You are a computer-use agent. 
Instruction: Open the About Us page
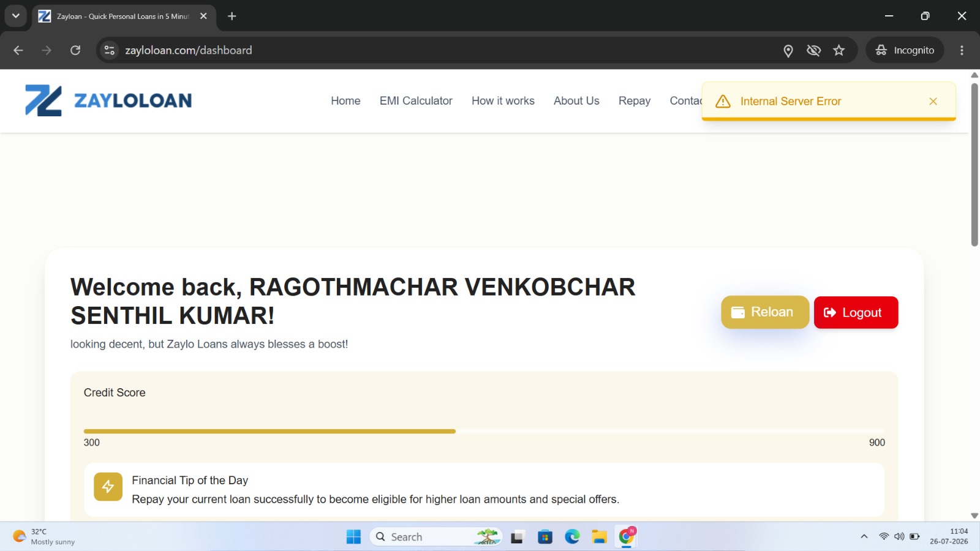tap(576, 101)
